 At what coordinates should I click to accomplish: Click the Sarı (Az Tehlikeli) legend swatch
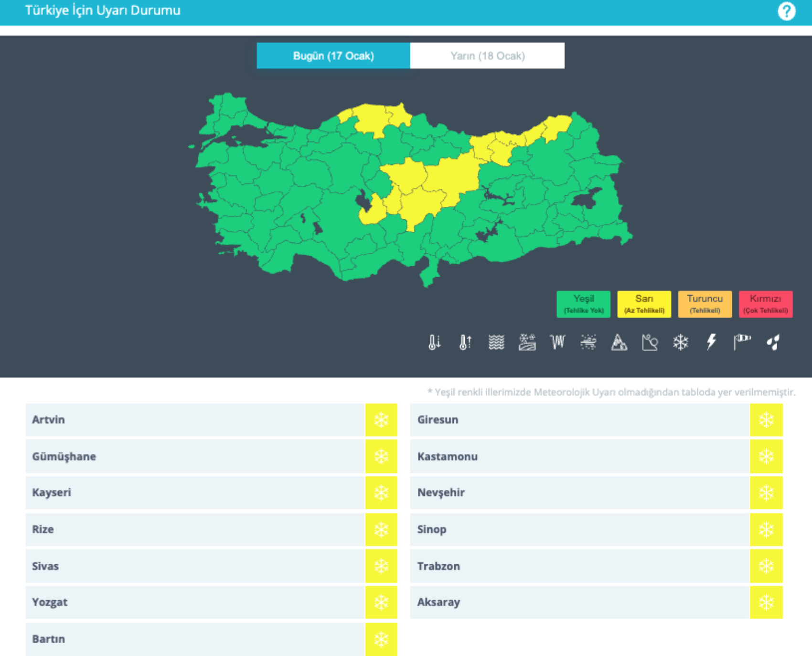(x=644, y=304)
